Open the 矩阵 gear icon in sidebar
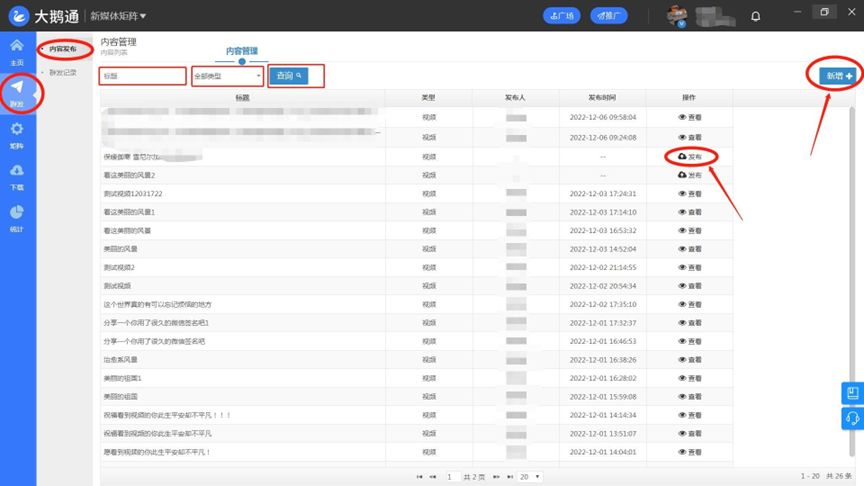The image size is (864, 486). (x=16, y=135)
